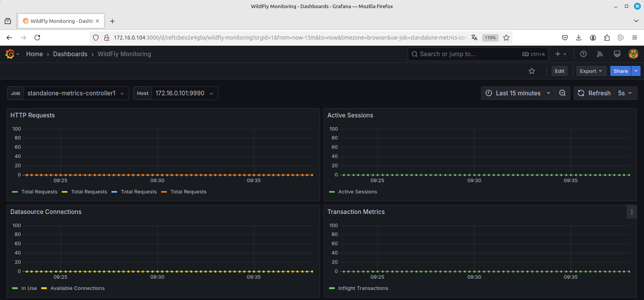Expand the plus New menu dropdown
The width and height of the screenshot is (644, 300).
coord(561,54)
